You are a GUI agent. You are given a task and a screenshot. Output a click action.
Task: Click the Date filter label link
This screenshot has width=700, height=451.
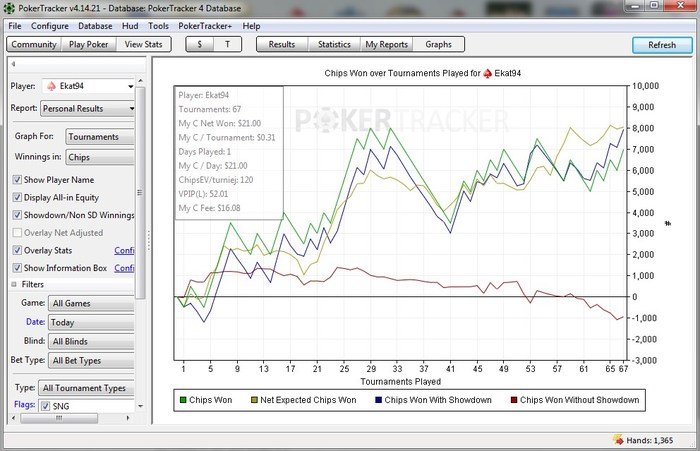click(35, 322)
